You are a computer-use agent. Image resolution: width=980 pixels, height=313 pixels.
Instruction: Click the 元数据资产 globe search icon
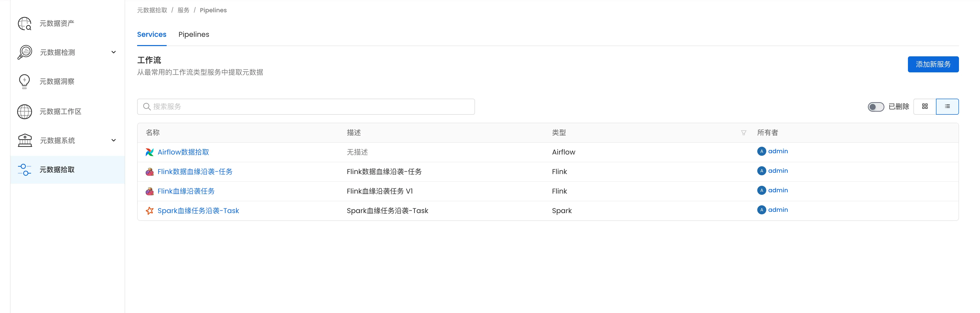pos(25,24)
